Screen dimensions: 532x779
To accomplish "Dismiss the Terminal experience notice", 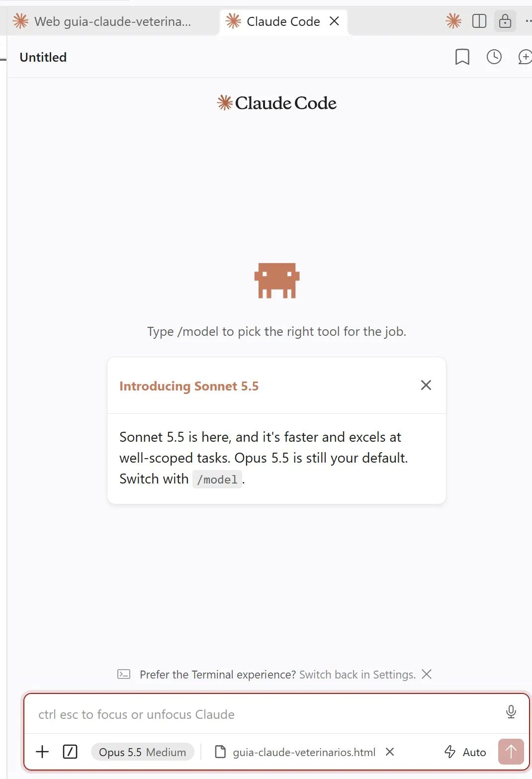I will pyautogui.click(x=427, y=674).
